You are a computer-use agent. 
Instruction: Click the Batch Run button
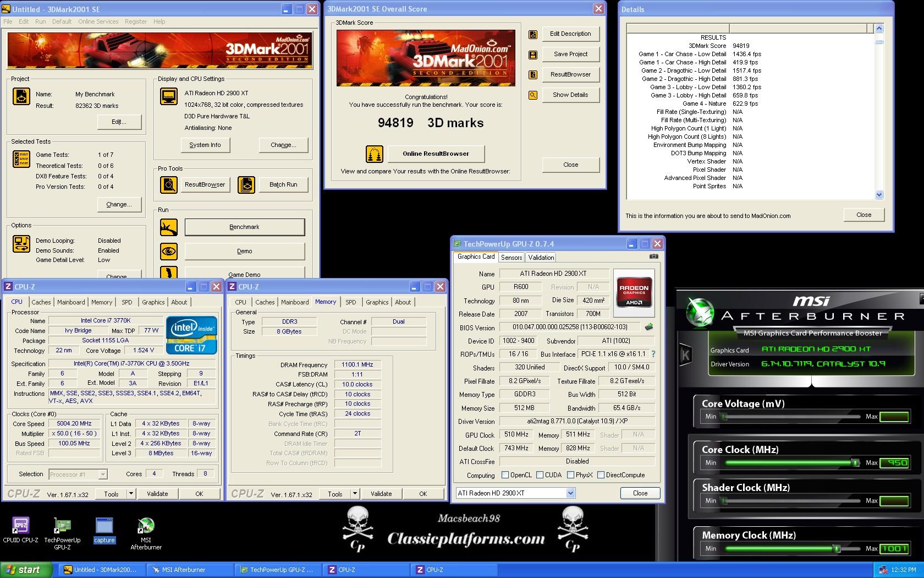pyautogui.click(x=283, y=185)
